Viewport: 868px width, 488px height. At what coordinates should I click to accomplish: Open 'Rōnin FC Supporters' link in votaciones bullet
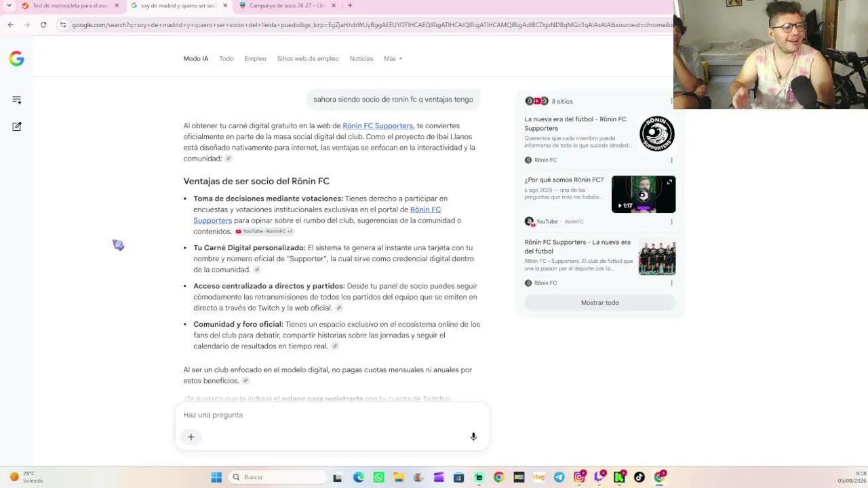click(317, 215)
